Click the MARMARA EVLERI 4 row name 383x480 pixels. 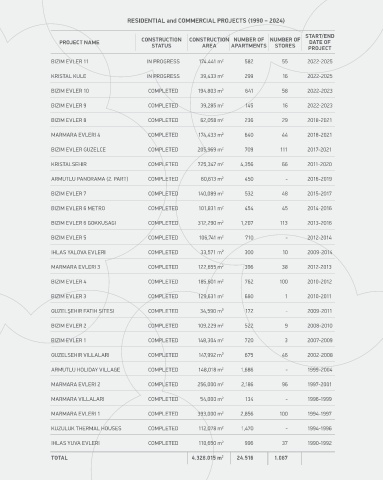[75, 135]
